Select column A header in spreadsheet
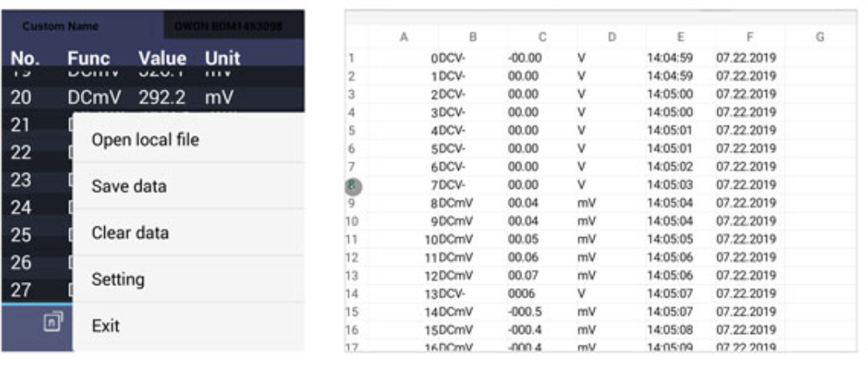The image size is (868, 369). pos(403,37)
